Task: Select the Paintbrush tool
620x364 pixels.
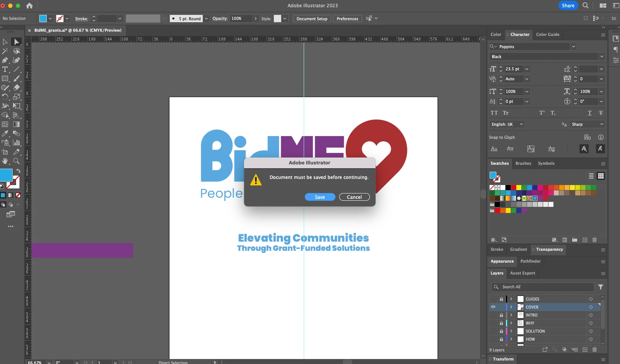Action: click(16, 78)
